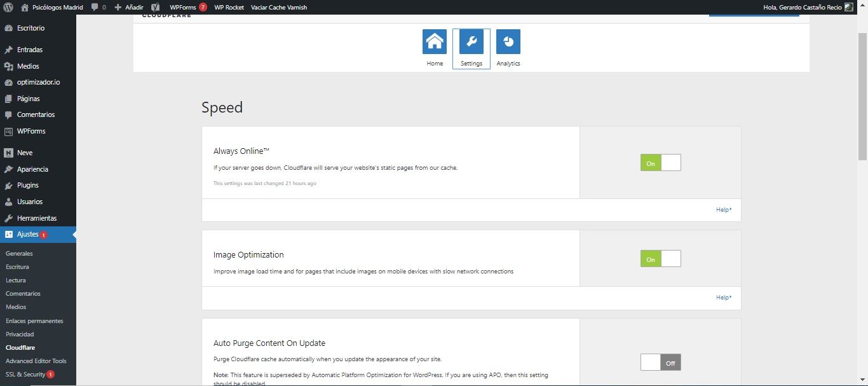Select Escritura submenu
Image resolution: width=868 pixels, height=386 pixels.
[x=17, y=267]
